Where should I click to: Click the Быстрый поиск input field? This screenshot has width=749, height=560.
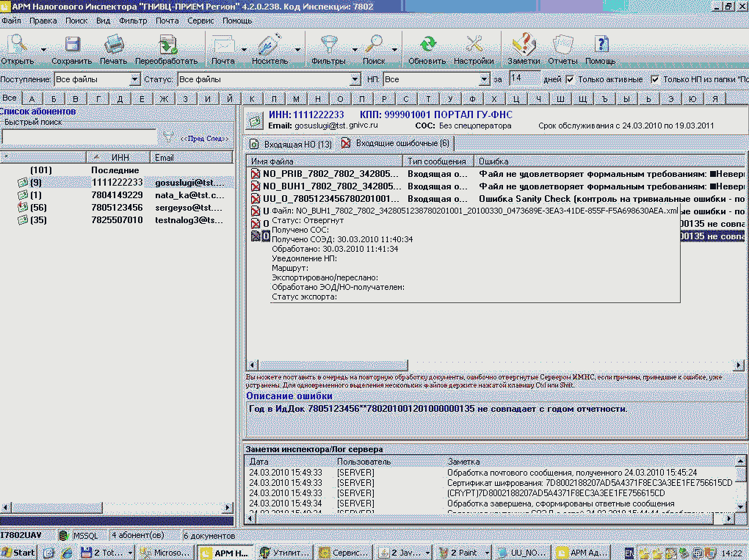click(x=79, y=137)
